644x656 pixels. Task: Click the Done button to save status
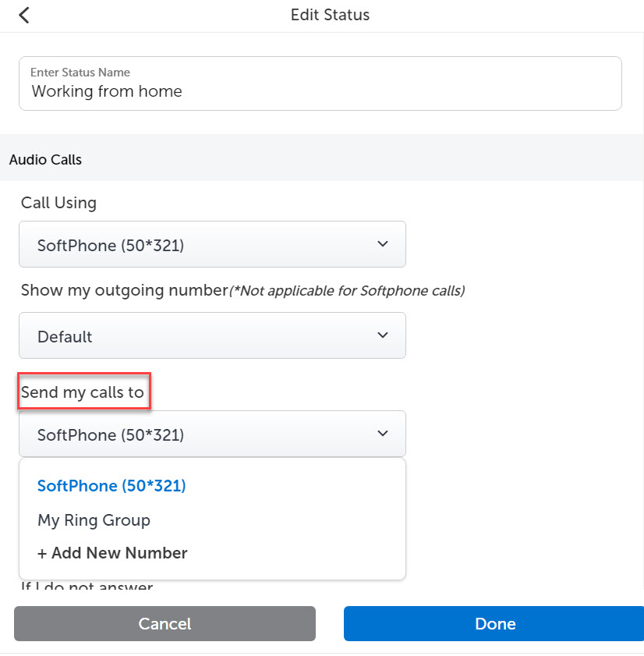pos(494,623)
